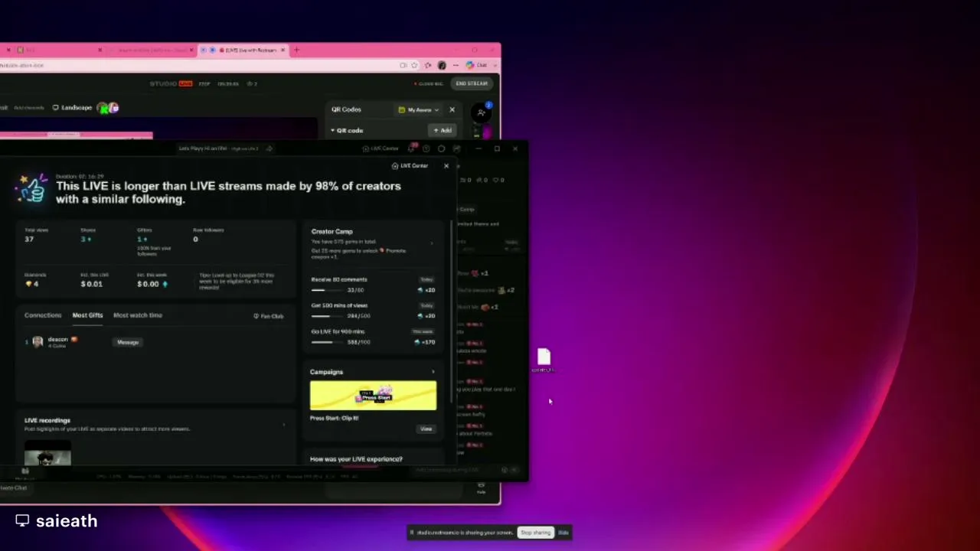The image size is (980, 551).
Task: Click the LIVE recordings heading
Action: point(47,420)
